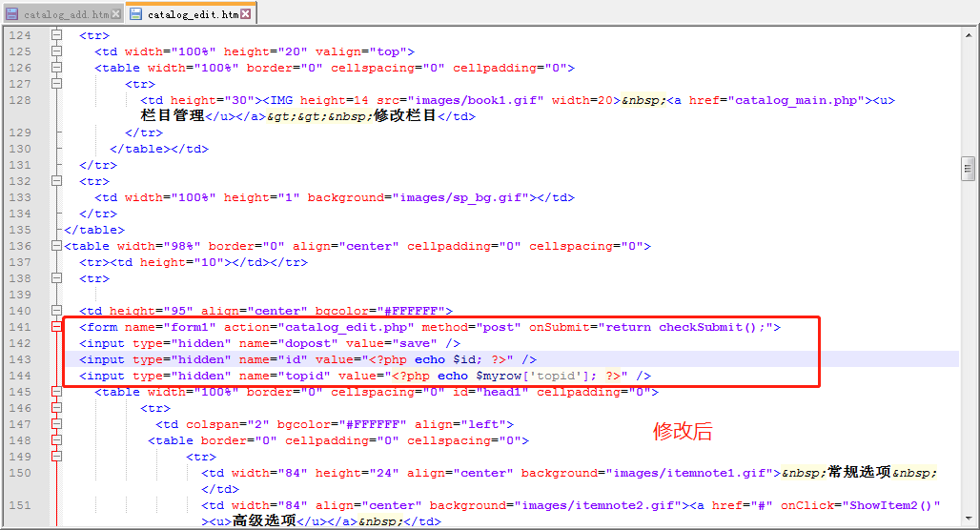The width and height of the screenshot is (980, 530).
Task: Close the catalog_edit.htm tab
Action: pyautogui.click(x=245, y=14)
